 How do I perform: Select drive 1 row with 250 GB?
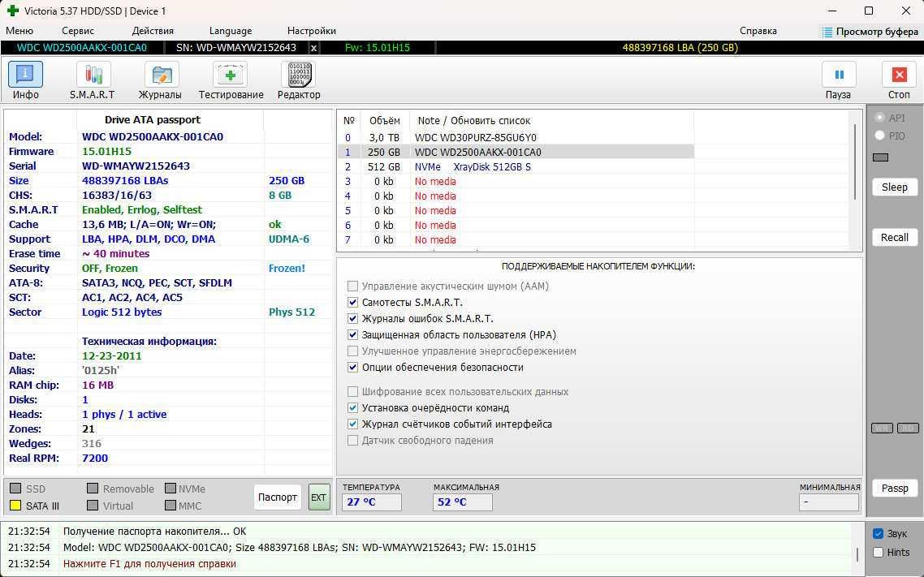pos(516,152)
